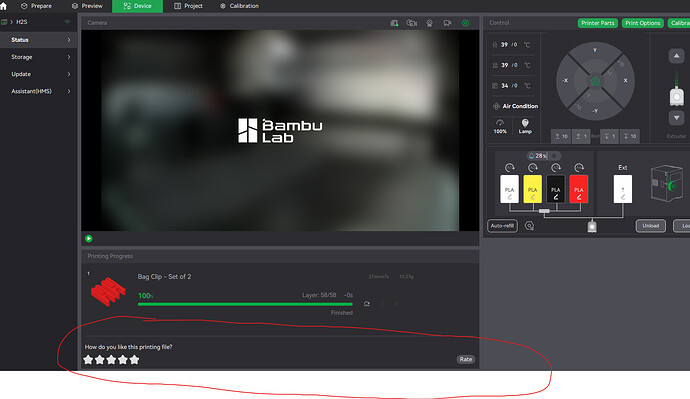The image size is (690, 399).
Task: Switch to the Calibration tab
Action: click(x=239, y=6)
